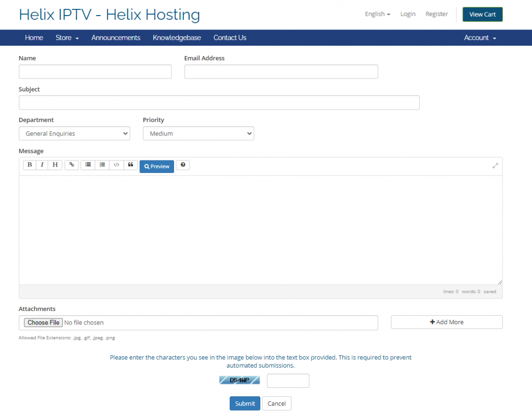Click the Login link

[x=408, y=14]
